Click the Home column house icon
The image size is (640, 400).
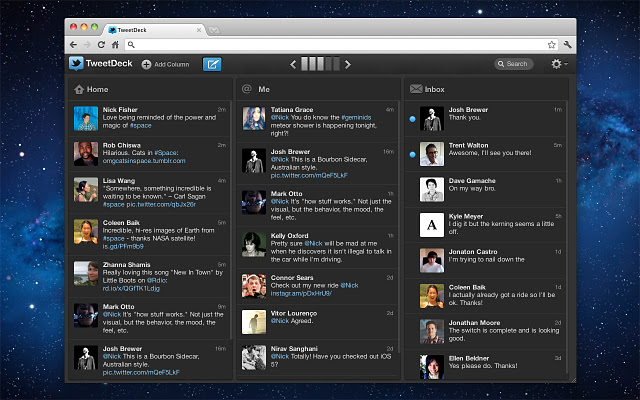[79, 89]
